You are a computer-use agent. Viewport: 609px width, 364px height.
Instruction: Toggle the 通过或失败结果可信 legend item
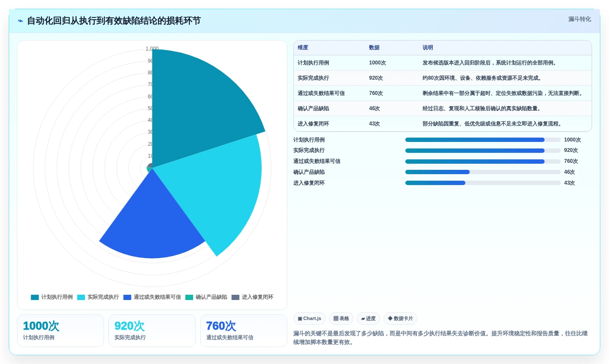click(x=152, y=297)
